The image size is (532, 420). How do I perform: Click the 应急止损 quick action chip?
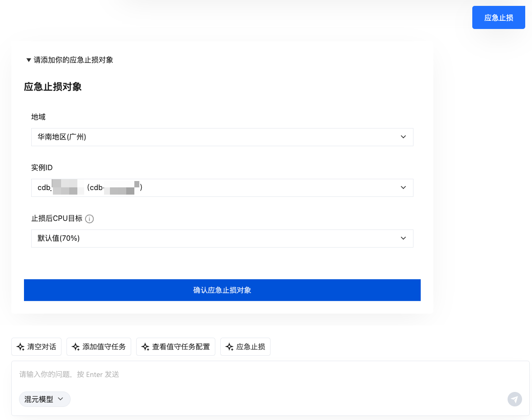[245, 347]
